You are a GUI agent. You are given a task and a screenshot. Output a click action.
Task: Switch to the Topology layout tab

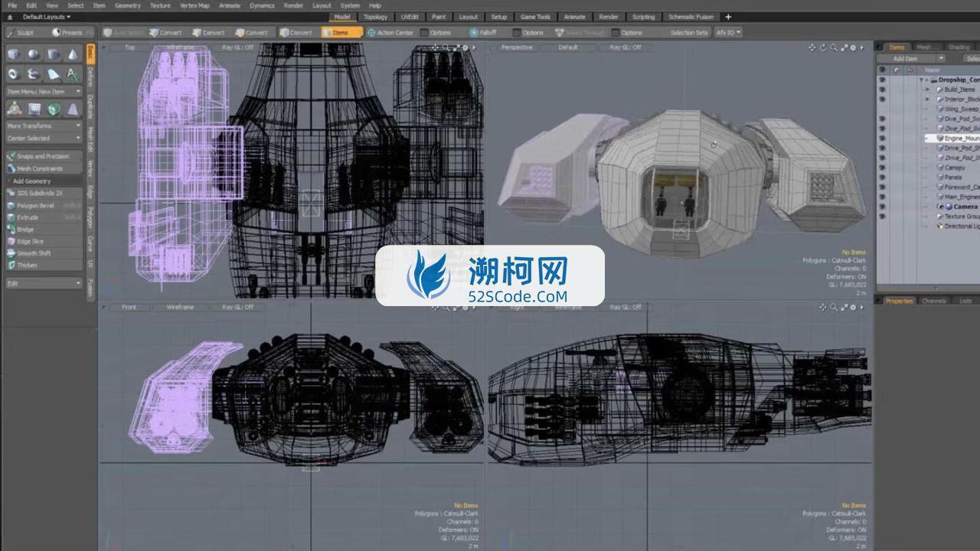point(375,17)
